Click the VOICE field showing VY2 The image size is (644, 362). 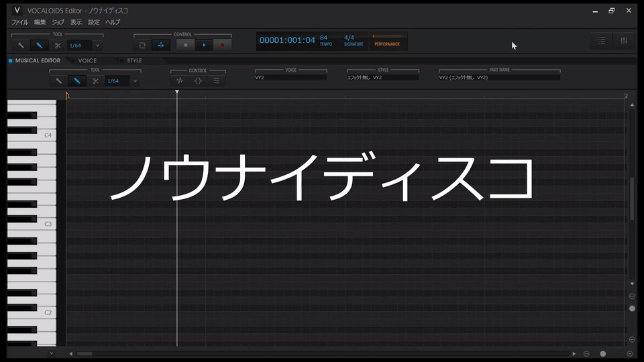290,77
